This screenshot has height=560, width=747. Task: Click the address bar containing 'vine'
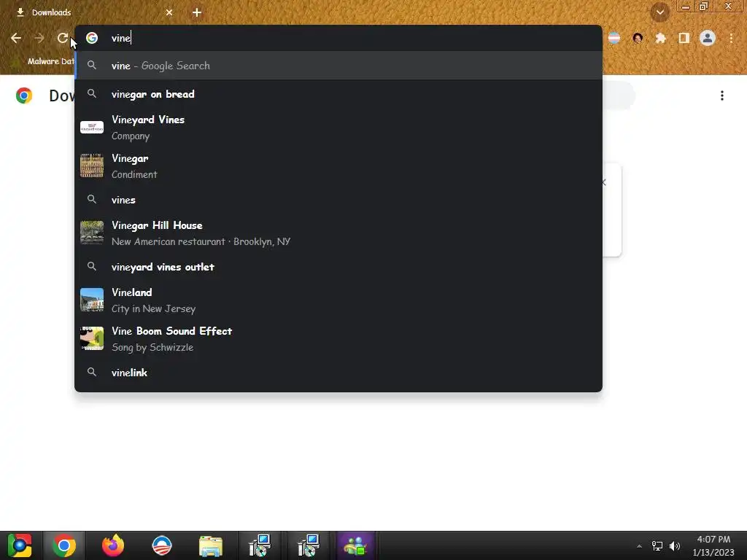[x=338, y=38]
